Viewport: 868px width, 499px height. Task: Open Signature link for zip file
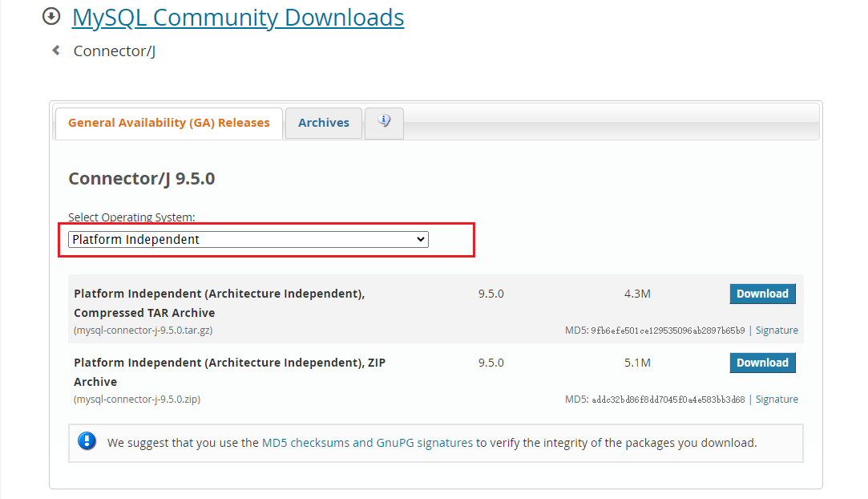click(777, 400)
